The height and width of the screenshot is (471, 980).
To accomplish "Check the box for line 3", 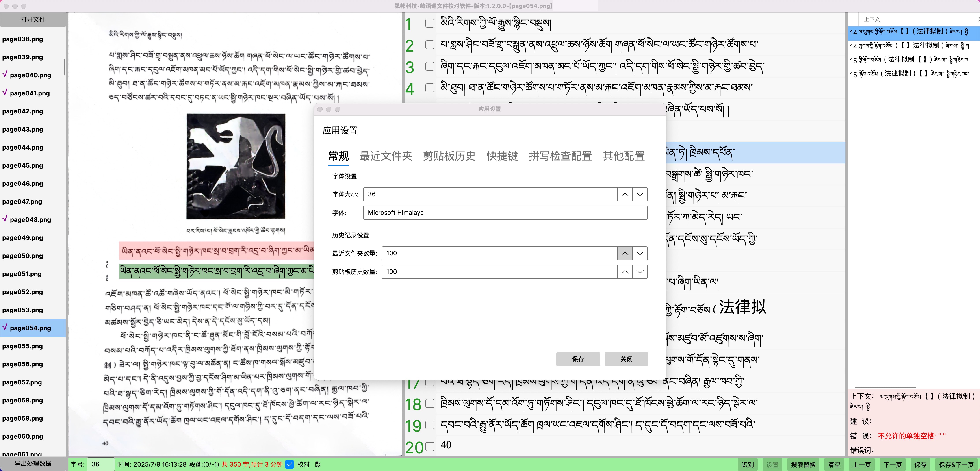I will coord(429,67).
